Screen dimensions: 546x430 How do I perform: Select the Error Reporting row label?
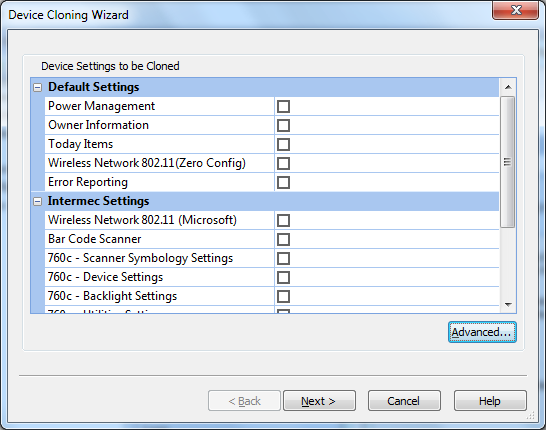[88, 182]
